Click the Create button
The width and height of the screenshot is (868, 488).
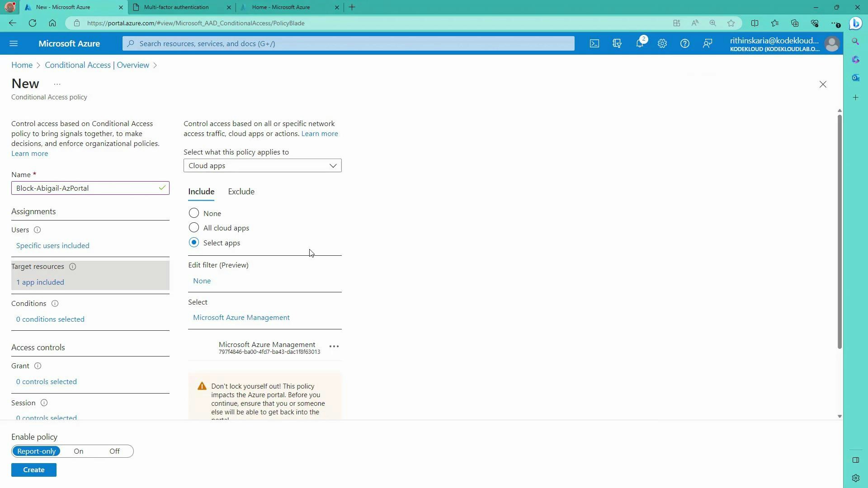33,469
